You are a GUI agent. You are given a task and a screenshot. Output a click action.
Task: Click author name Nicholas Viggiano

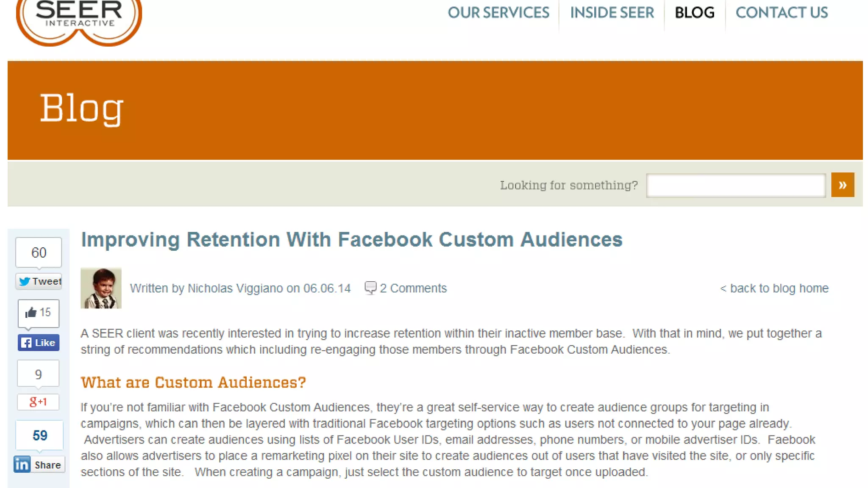[235, 288]
